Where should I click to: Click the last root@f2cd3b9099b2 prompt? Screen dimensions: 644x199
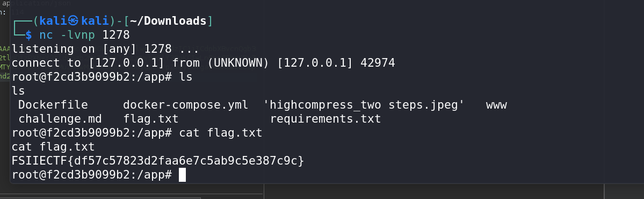(92, 175)
